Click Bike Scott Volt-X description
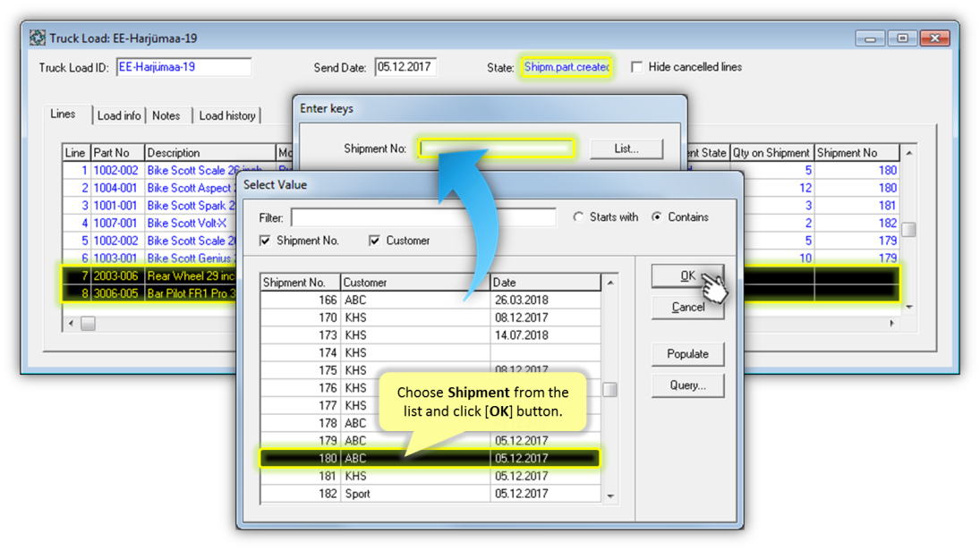This screenshot has height=550, width=980. 187,223
